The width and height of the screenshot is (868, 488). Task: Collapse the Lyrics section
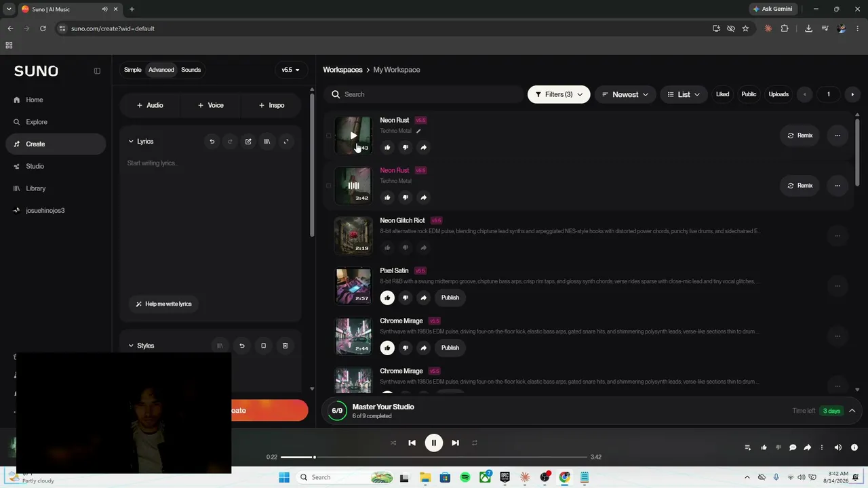[x=131, y=142]
